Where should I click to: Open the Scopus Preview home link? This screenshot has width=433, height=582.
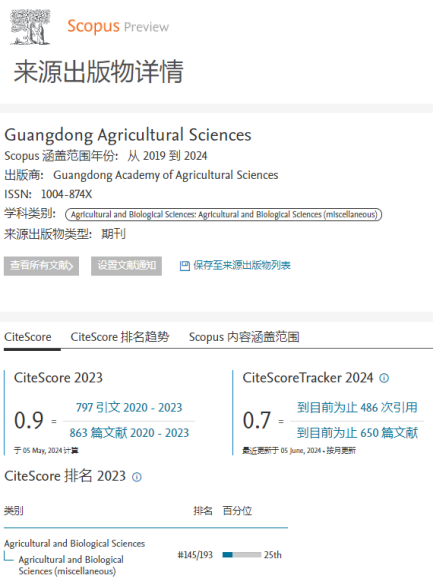pyautogui.click(x=118, y=26)
